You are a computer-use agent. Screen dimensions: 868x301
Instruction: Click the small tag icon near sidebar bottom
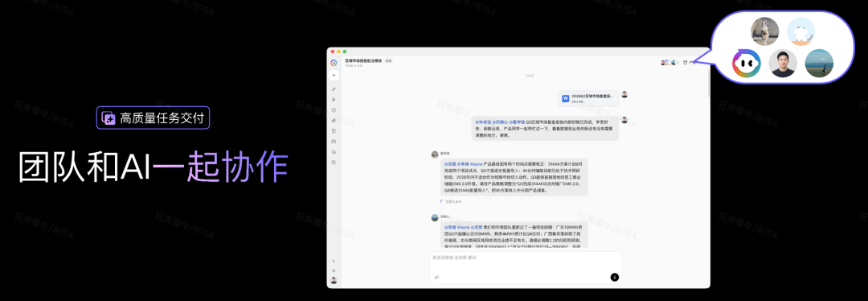[x=334, y=261]
